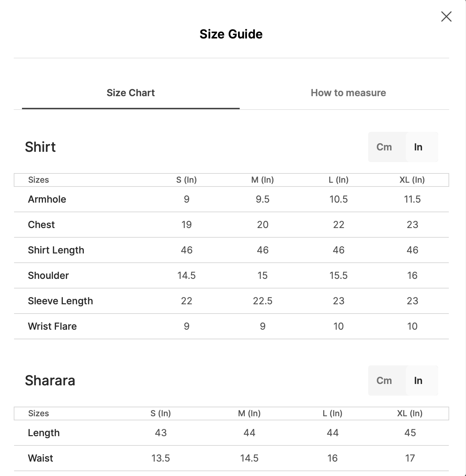Click the XL (In) header in Shirt table

point(412,180)
